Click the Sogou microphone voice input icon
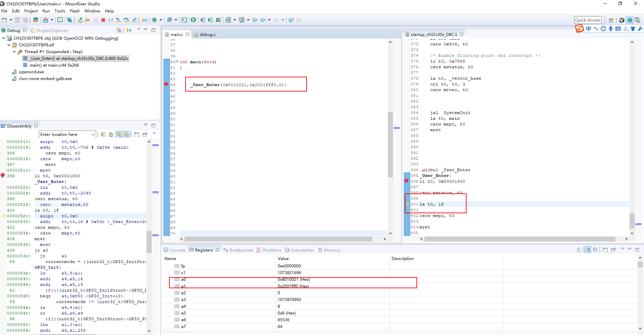This screenshot has height=335, width=644. point(611,29)
